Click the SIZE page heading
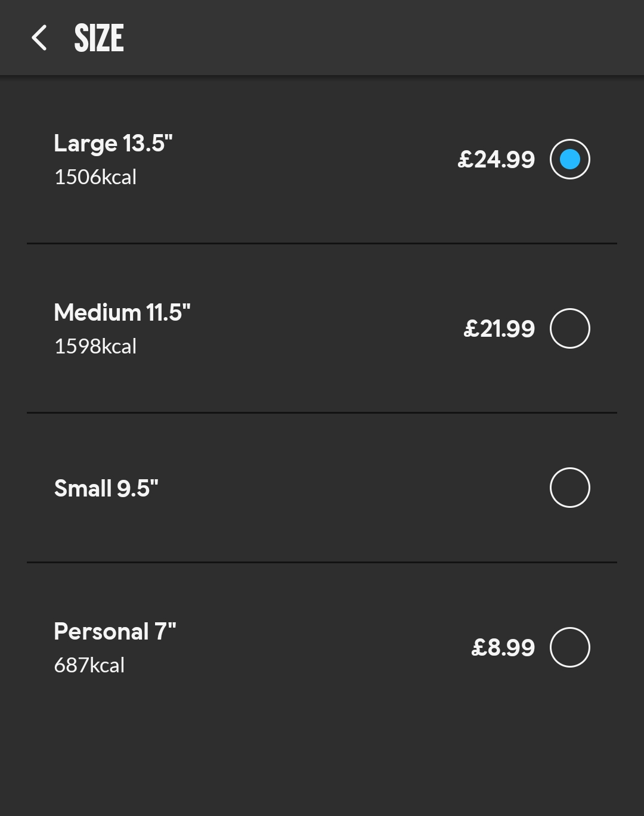 coord(99,38)
